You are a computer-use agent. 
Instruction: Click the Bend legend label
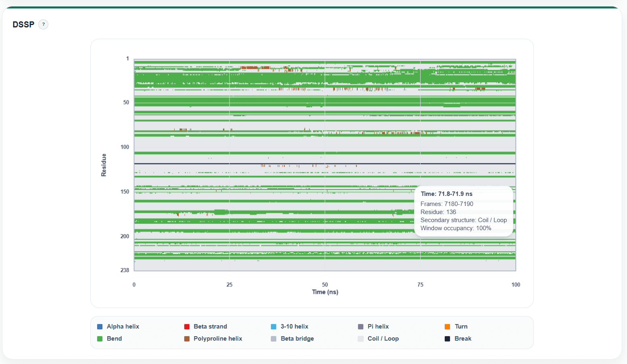point(115,339)
